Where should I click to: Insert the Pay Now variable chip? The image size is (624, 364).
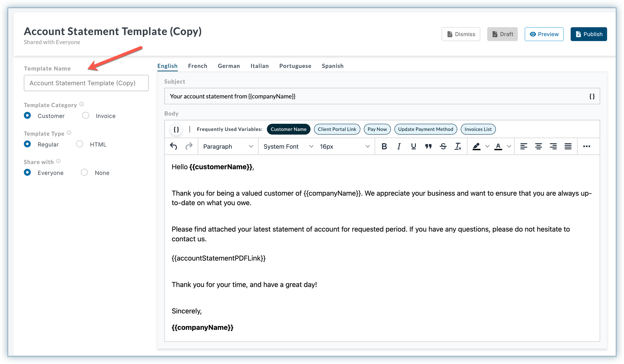pos(377,129)
